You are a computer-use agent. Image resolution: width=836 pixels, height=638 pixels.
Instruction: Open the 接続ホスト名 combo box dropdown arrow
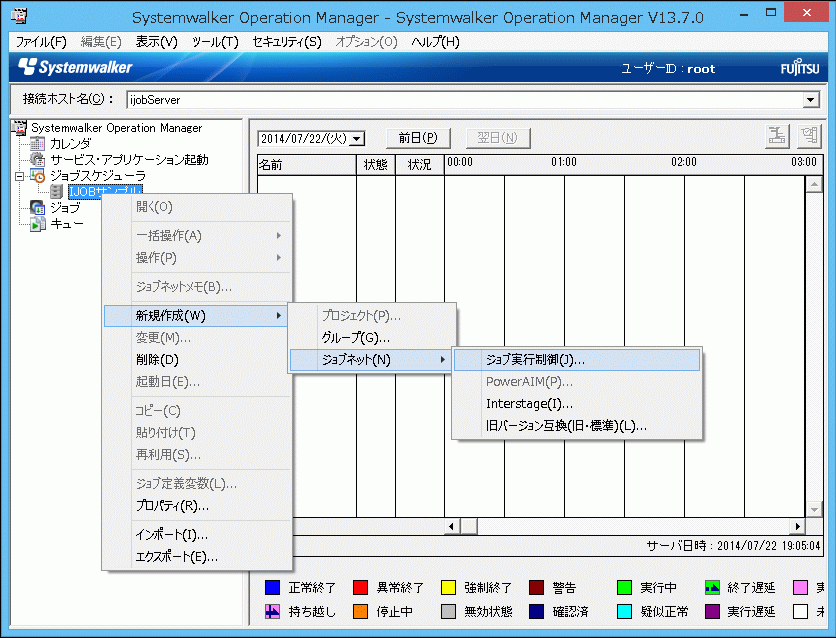click(x=811, y=100)
